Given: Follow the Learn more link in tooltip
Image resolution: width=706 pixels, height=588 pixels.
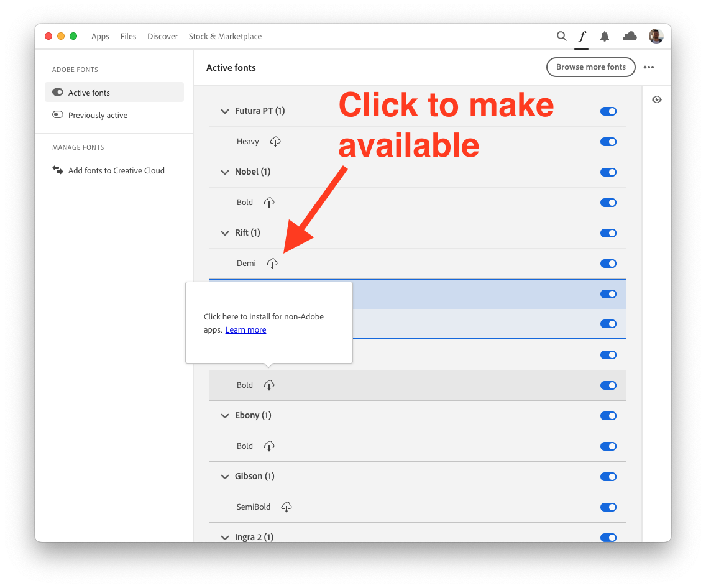Looking at the screenshot, I should coord(245,330).
